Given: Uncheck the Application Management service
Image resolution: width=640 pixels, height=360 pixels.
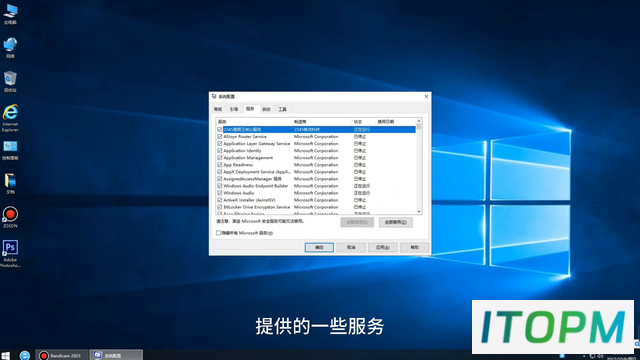Looking at the screenshot, I should 220,158.
